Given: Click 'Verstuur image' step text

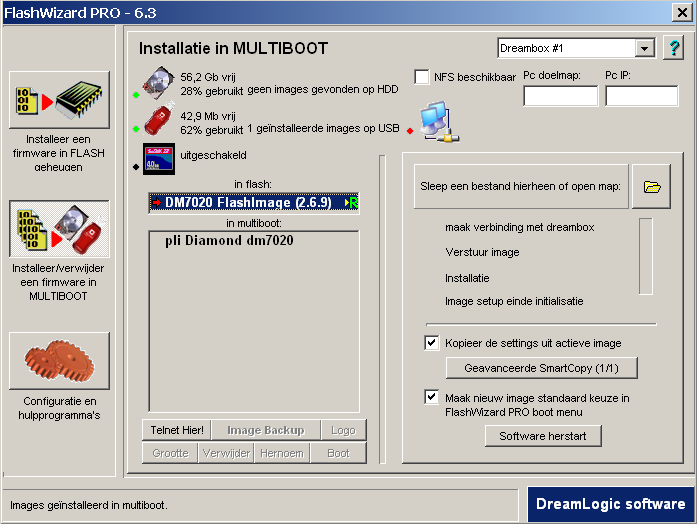Looking at the screenshot, I should (482, 252).
